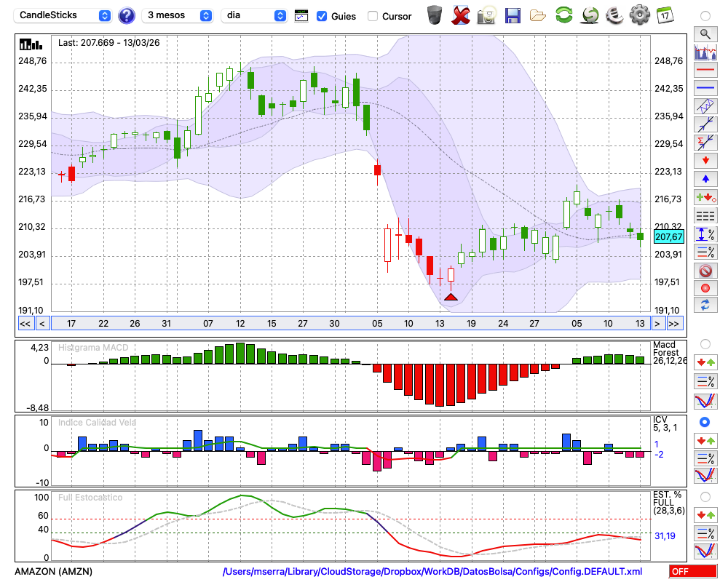Select the ICV panel radio button
728x582 pixels.
click(x=705, y=422)
